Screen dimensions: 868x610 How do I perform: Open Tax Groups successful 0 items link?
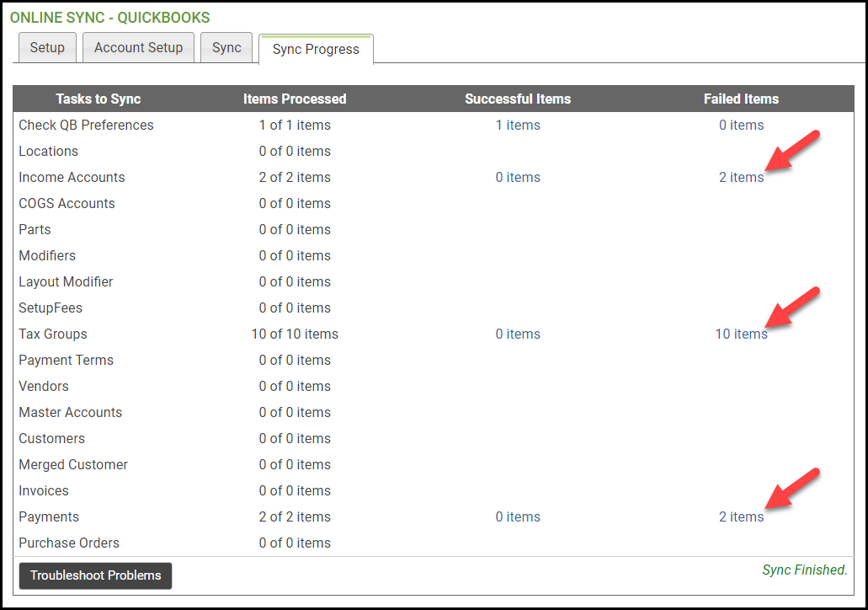click(x=518, y=334)
